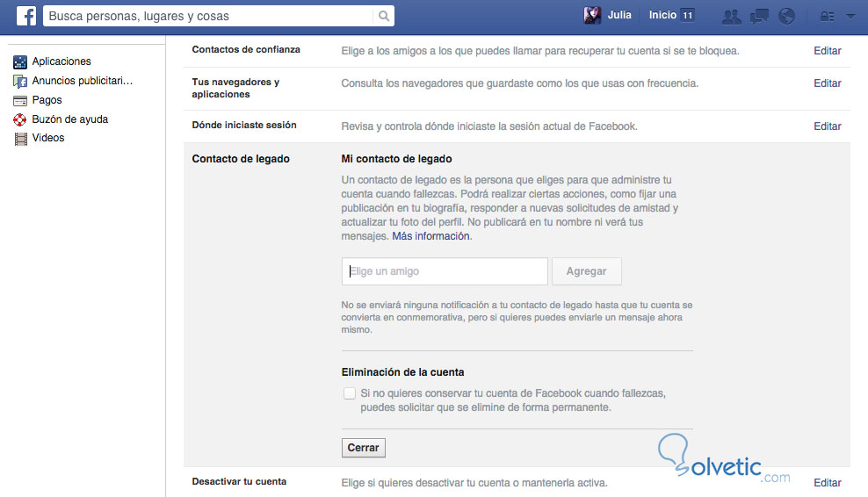The width and height of the screenshot is (868, 497).
Task: Open the Facebook logo home icon
Action: [26, 16]
